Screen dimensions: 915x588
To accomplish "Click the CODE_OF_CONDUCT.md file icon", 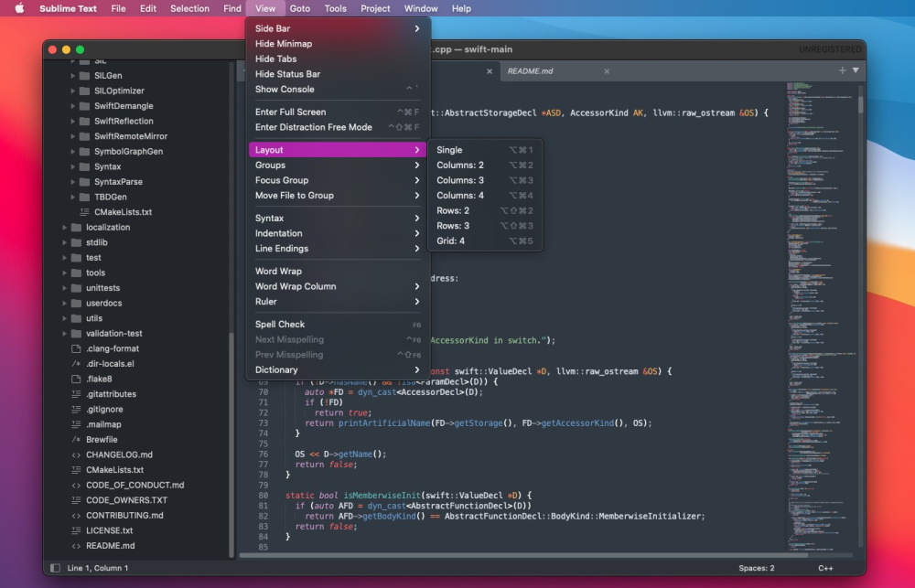I will coord(76,485).
